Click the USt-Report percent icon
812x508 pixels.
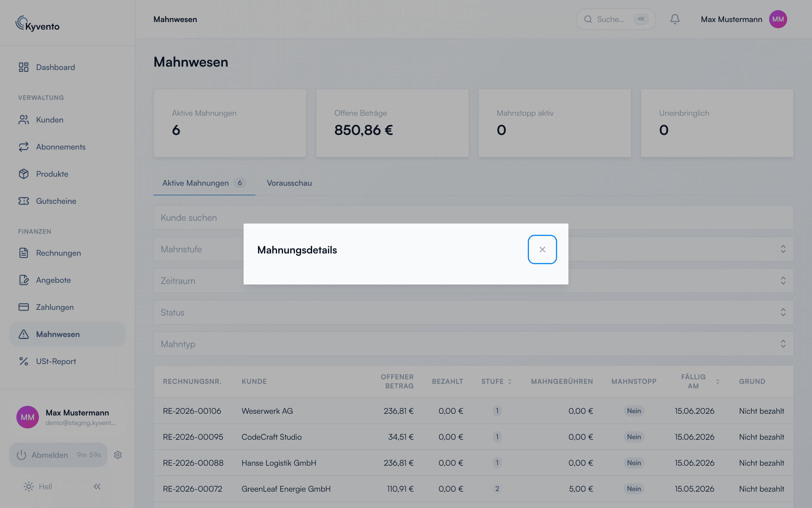(x=23, y=361)
